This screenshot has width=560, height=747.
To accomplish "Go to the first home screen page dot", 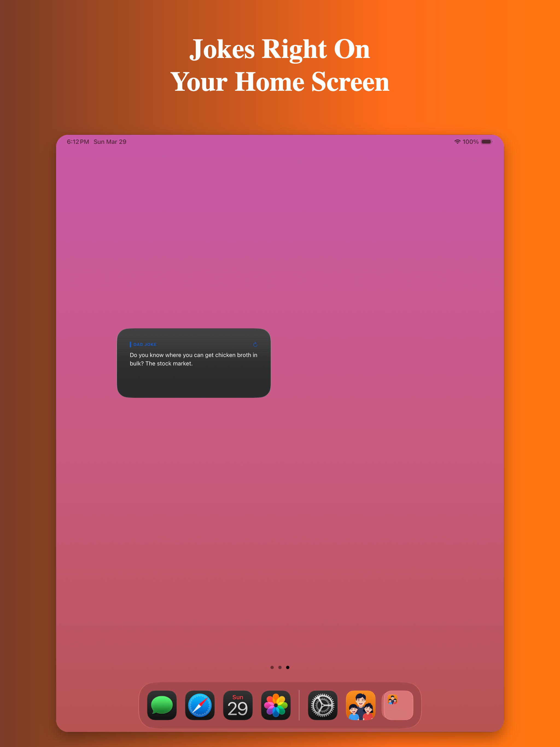I will 272,667.
